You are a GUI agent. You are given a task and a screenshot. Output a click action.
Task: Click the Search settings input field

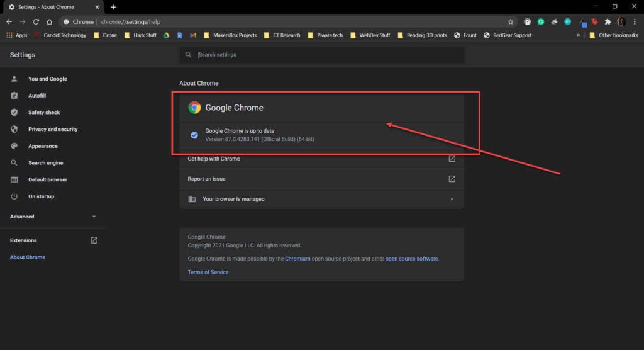[322, 55]
